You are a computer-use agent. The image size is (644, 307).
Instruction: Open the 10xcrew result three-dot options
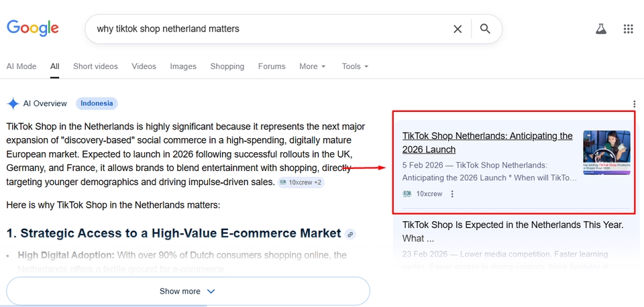[x=452, y=194]
